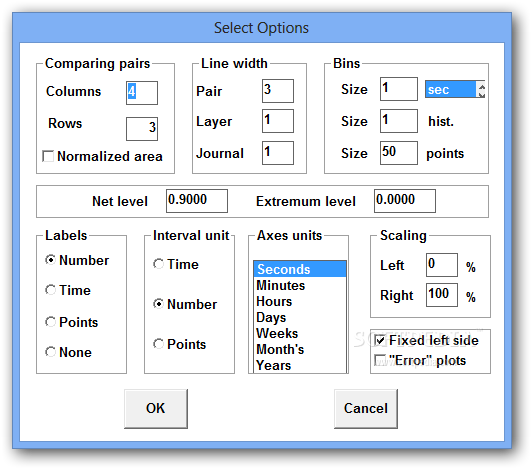
Task: Click the Extremum level input field
Action: [405, 201]
